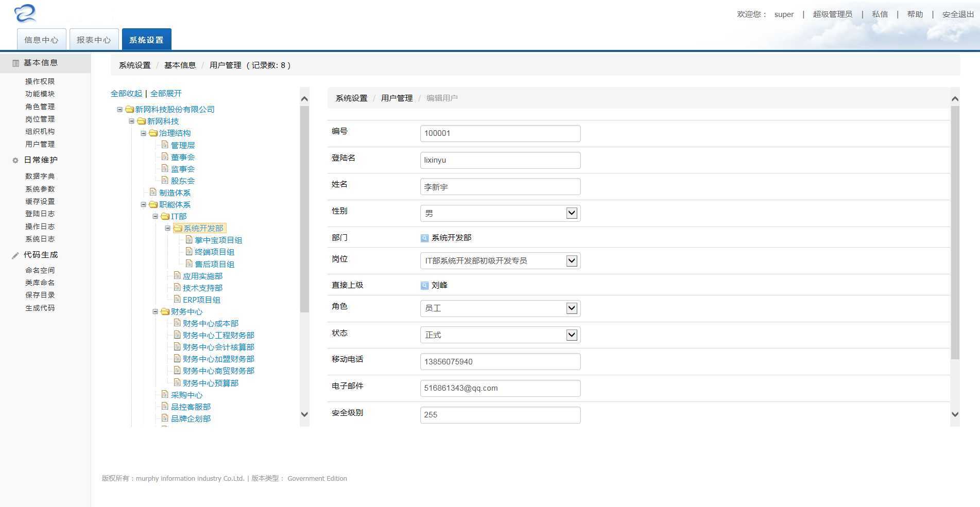Viewport: 980px width, 507px height.
Task: Click document icon of 终端项目组
Action: click(189, 251)
